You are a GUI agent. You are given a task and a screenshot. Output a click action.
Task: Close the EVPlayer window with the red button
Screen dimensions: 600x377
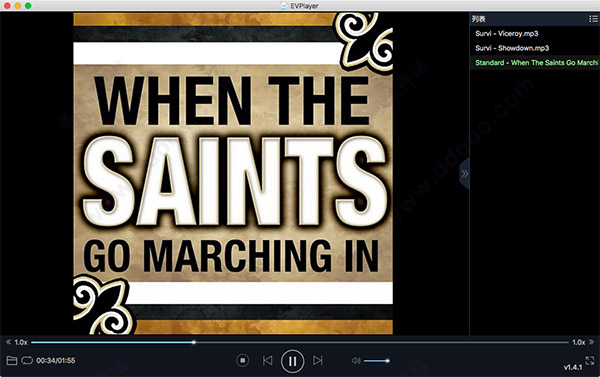click(7, 6)
